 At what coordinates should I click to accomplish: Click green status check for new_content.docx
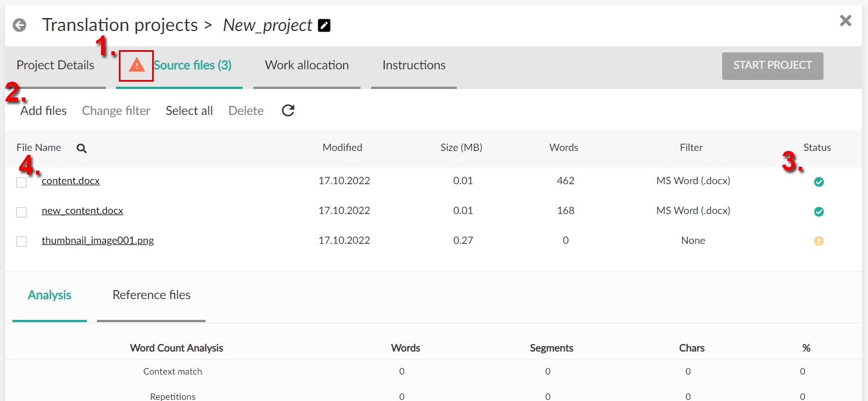[819, 212]
